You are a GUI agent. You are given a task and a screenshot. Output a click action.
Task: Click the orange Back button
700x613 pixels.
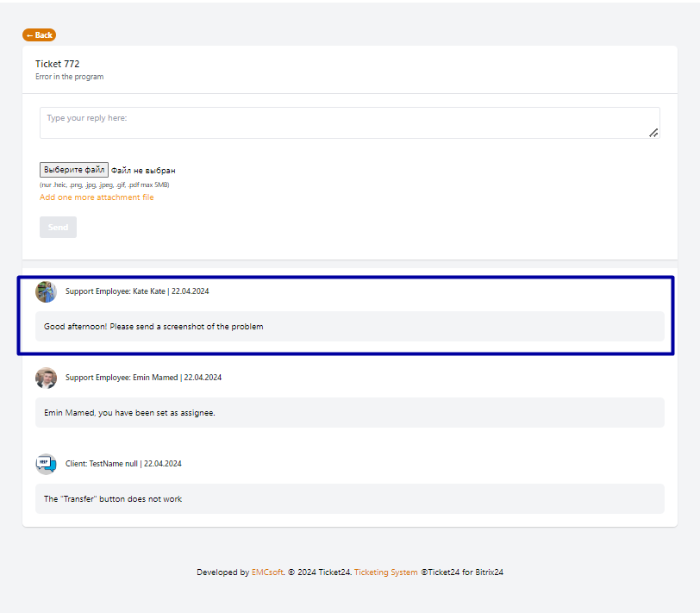click(39, 35)
